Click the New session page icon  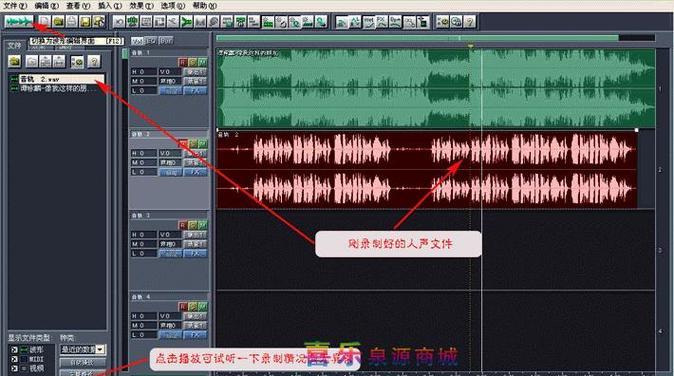click(45, 21)
